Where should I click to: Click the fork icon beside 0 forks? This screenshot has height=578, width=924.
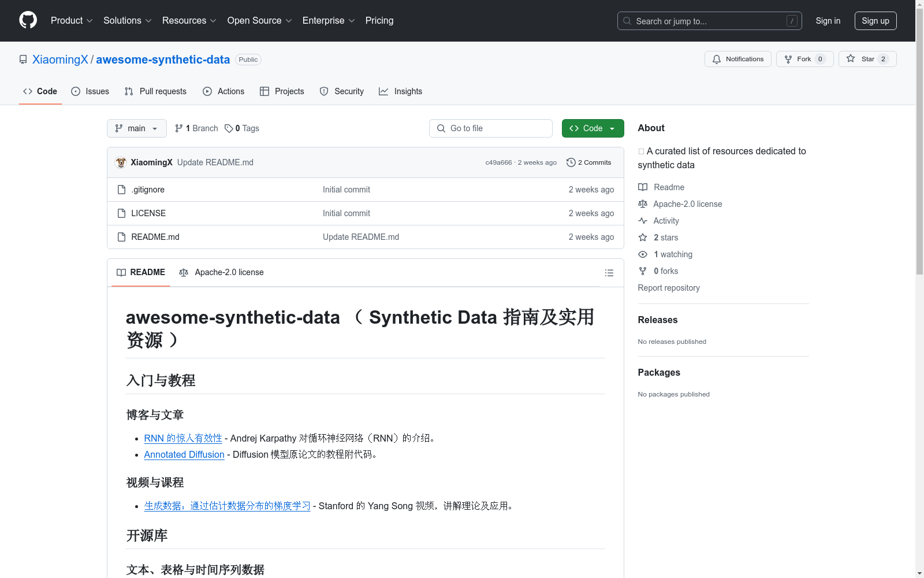coord(643,271)
